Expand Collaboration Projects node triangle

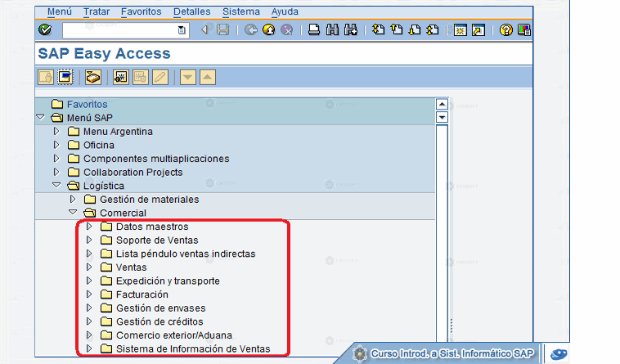coord(56,172)
